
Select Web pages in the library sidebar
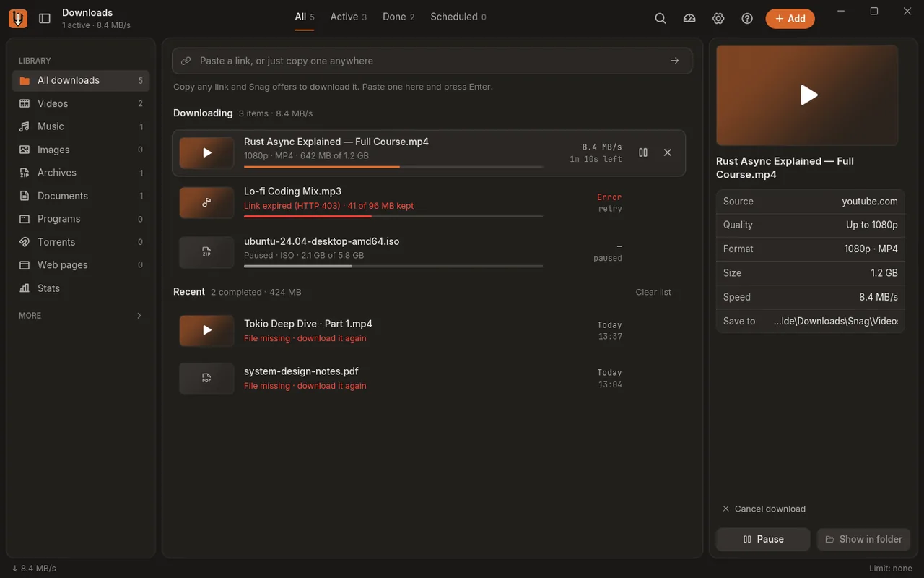click(81, 265)
